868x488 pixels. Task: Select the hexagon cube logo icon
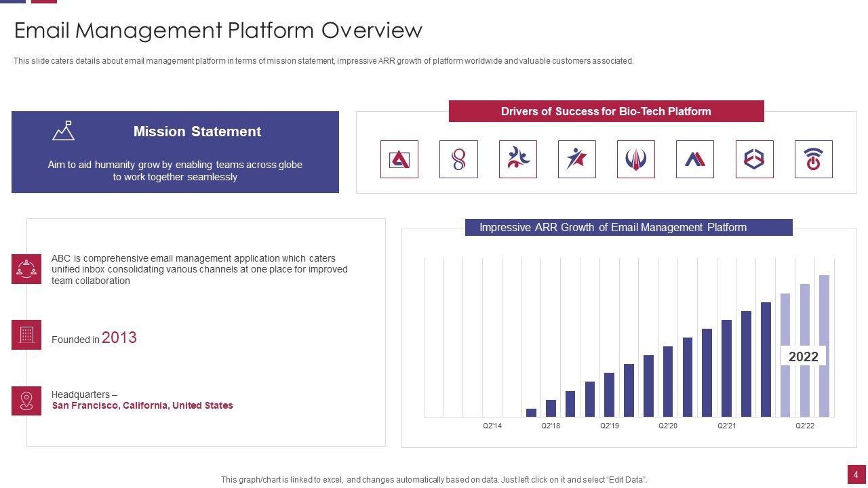754,159
